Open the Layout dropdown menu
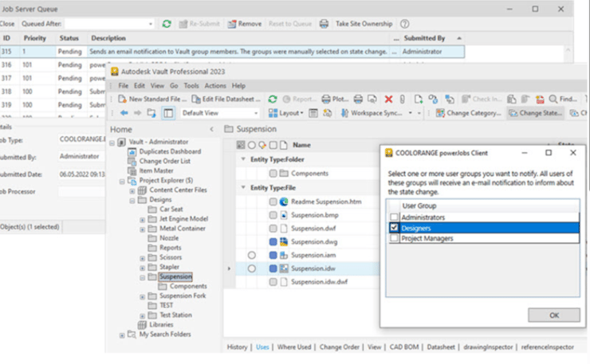Viewport: 590px width, 364px height. [286, 113]
